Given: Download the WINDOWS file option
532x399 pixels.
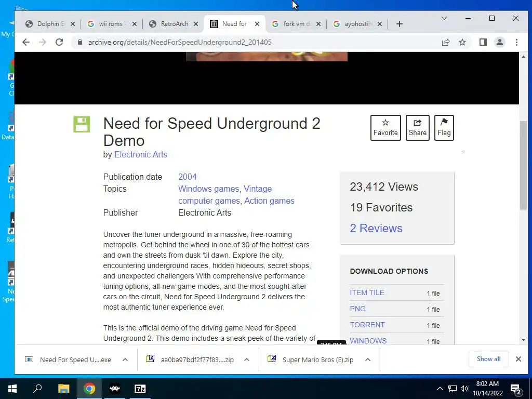Looking at the screenshot, I should pyautogui.click(x=368, y=341).
